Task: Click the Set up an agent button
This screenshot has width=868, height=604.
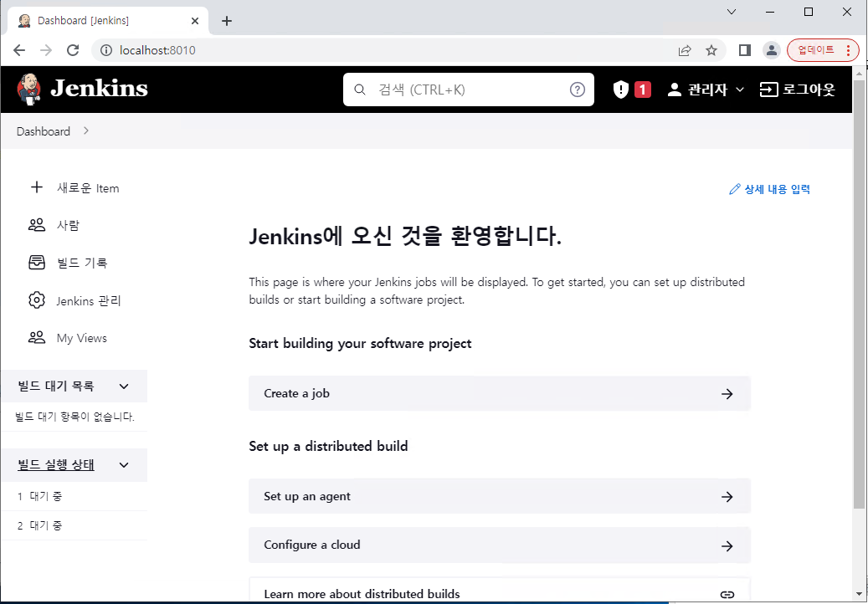Action: click(x=500, y=496)
